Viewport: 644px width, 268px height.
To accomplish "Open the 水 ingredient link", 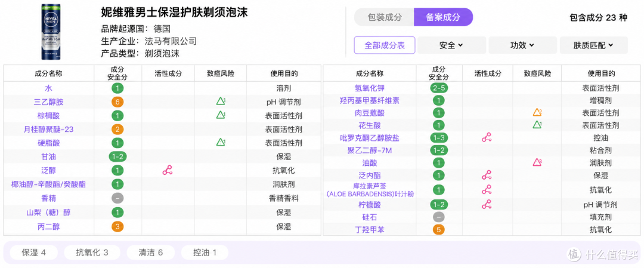I will pos(48,88).
